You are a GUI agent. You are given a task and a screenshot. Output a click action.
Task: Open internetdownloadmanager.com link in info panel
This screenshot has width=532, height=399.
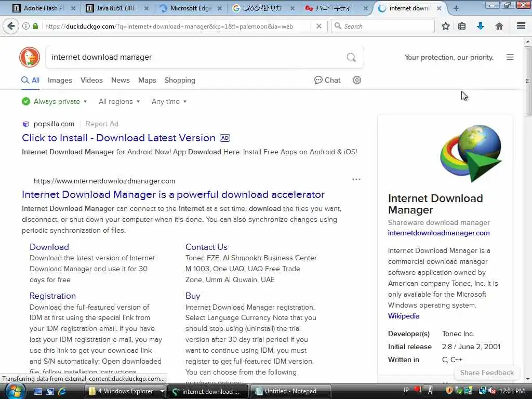438,233
